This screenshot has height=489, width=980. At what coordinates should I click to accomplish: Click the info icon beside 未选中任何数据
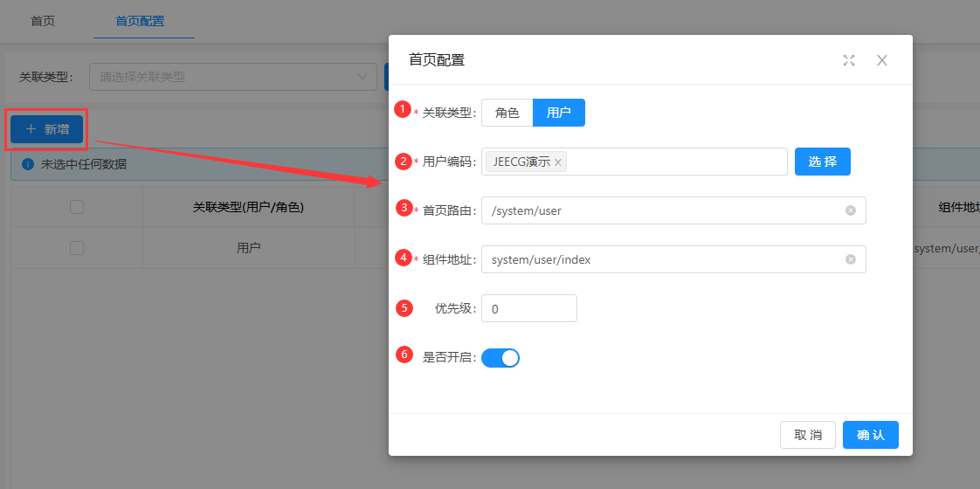point(28,164)
